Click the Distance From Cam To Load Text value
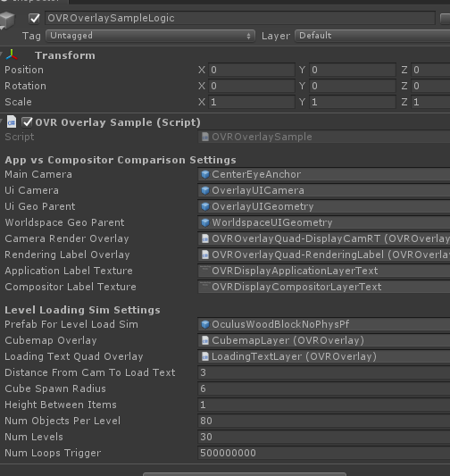The image size is (450, 476). click(324, 372)
